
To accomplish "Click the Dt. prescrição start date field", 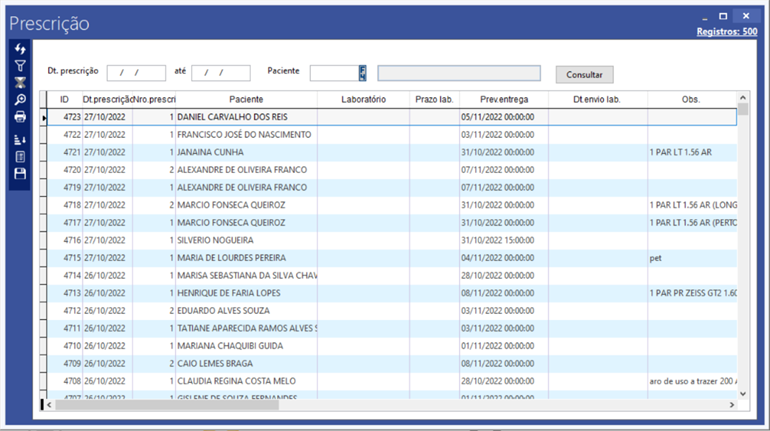I will pos(136,73).
